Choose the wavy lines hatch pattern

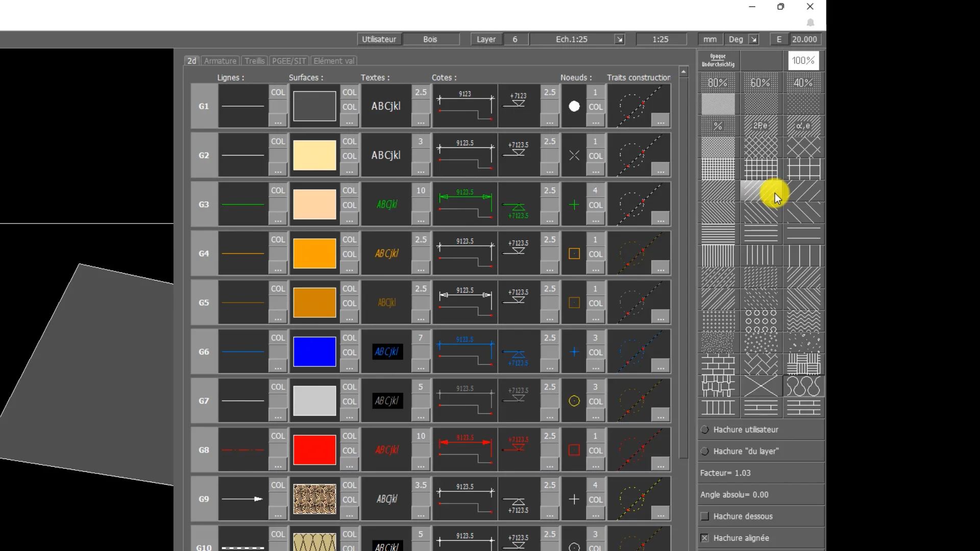point(803,321)
